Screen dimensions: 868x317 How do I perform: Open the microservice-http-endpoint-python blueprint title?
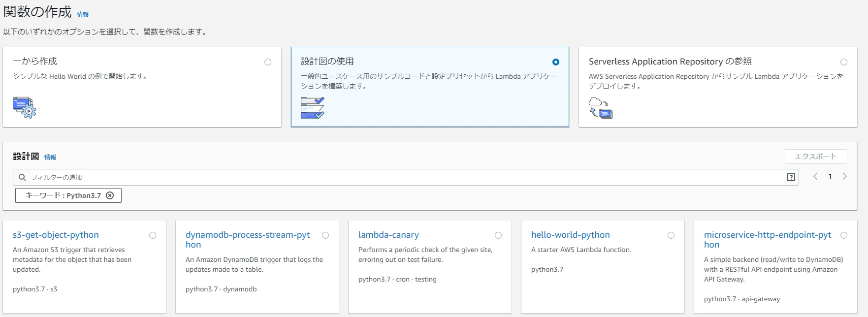tap(768, 240)
